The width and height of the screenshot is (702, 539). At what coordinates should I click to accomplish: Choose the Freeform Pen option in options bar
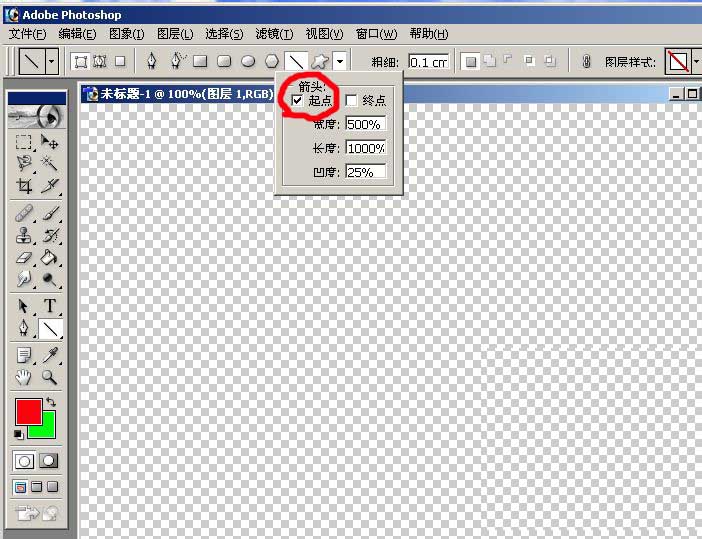pos(177,61)
